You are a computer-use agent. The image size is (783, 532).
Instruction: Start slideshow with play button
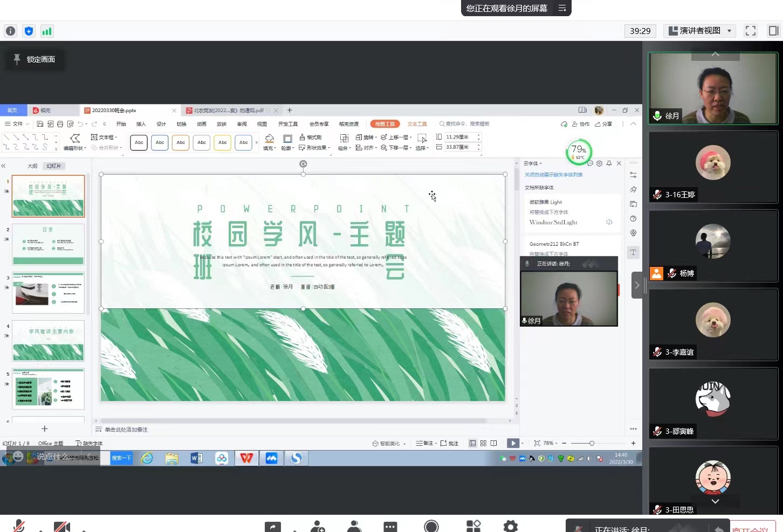click(513, 443)
